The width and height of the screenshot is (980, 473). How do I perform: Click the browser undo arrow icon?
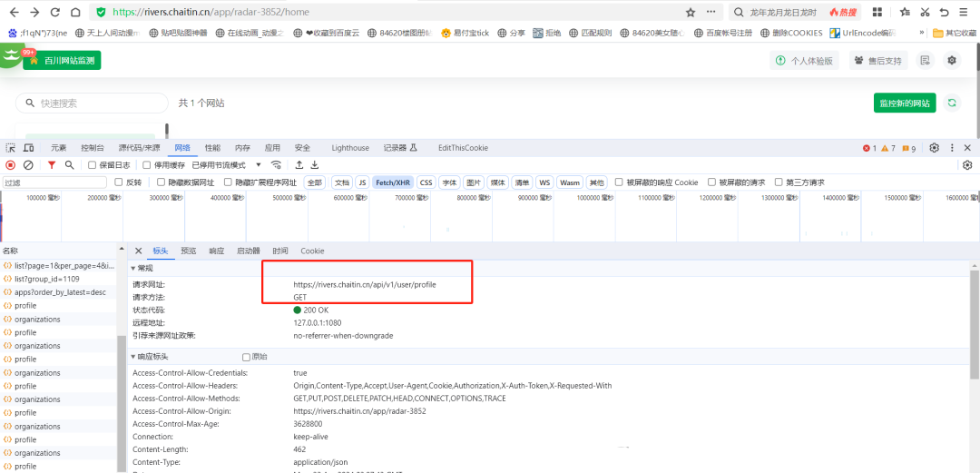coord(945,12)
